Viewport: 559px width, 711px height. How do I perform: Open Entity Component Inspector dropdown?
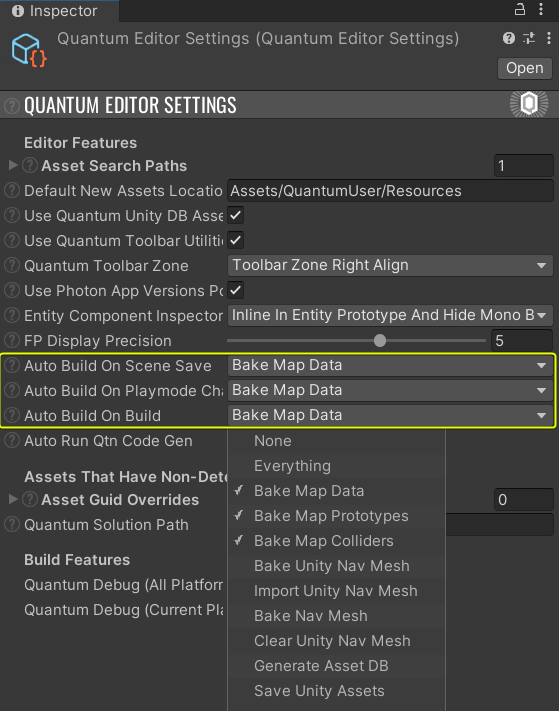pos(390,315)
